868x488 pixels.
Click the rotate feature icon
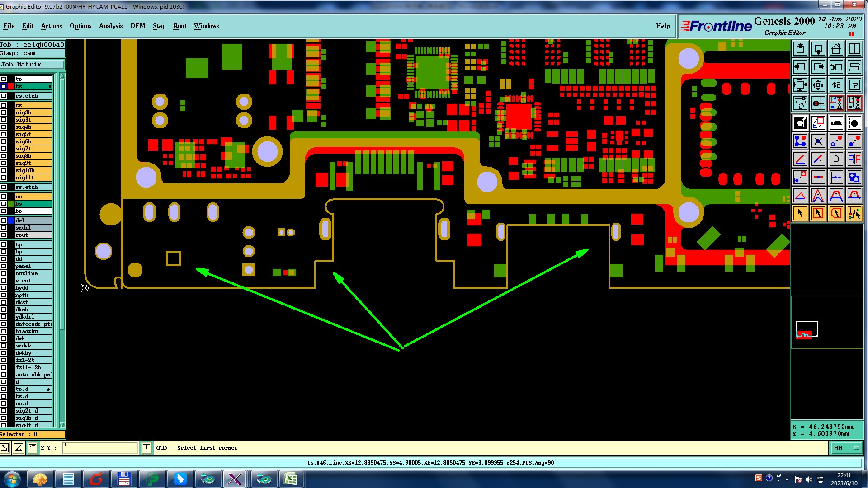[x=836, y=159]
